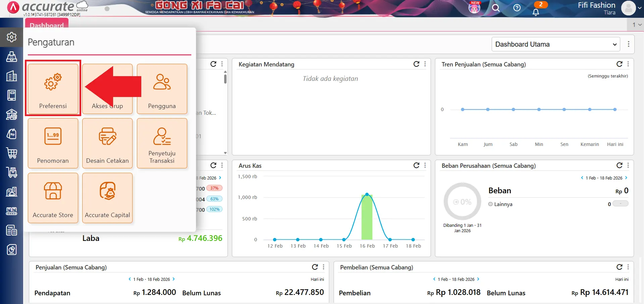Go to previous period in Penjualan widget
Viewport: 644px width, 304px height.
[x=130, y=279]
